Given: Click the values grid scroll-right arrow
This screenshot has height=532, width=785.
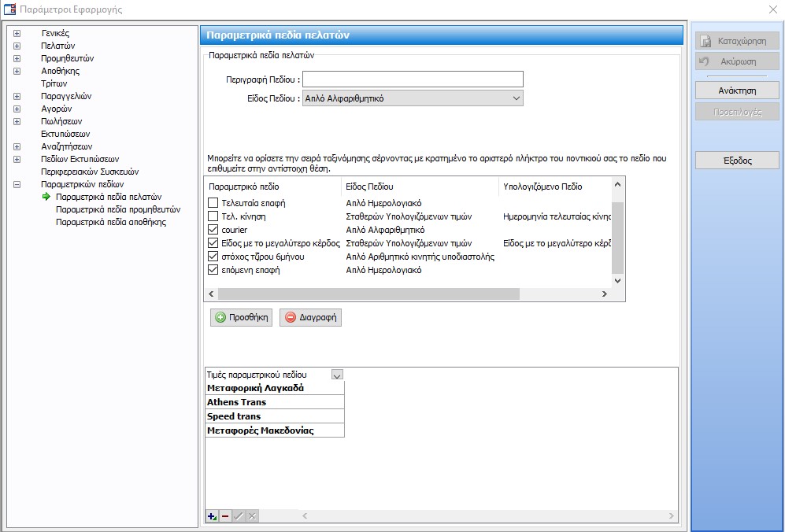Looking at the screenshot, I should [672, 515].
